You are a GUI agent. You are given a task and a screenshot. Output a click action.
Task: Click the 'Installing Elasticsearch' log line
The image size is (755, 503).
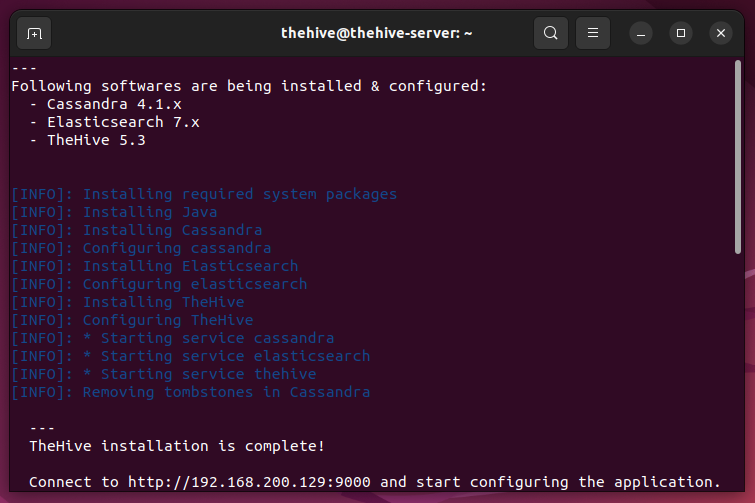[155, 266]
